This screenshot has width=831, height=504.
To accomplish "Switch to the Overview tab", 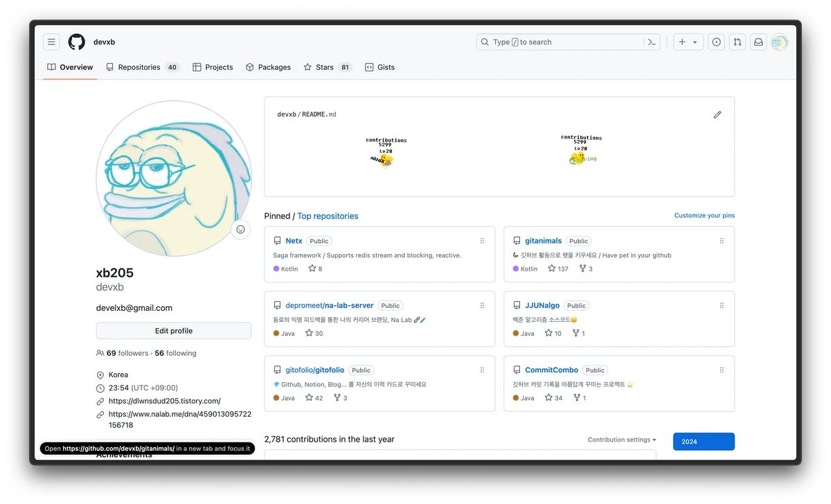I will tap(70, 67).
